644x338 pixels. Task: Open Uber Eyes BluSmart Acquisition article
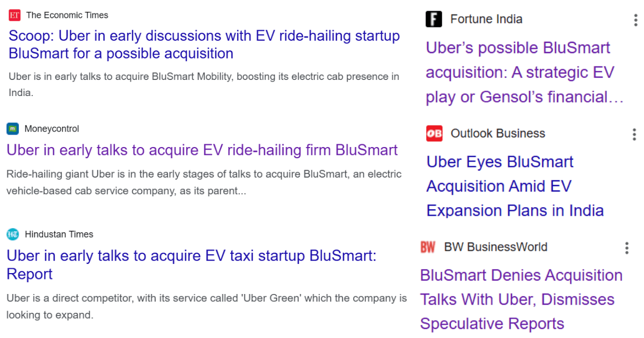pyautogui.click(x=515, y=186)
